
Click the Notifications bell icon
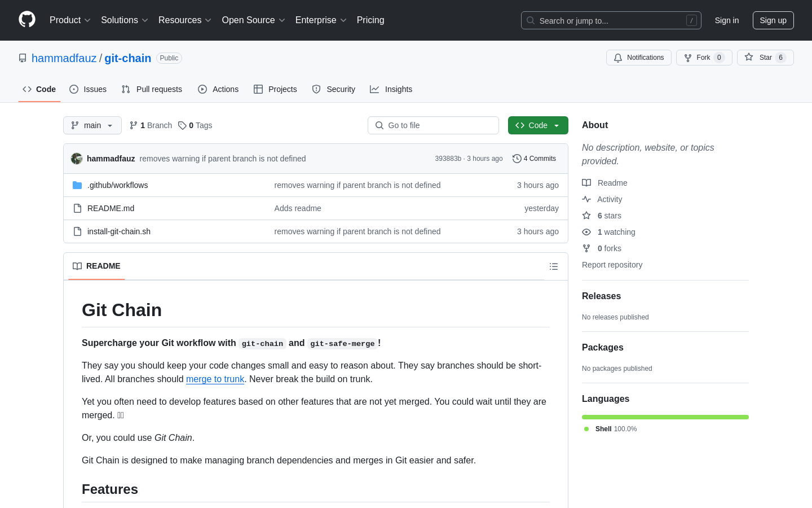[618, 58]
